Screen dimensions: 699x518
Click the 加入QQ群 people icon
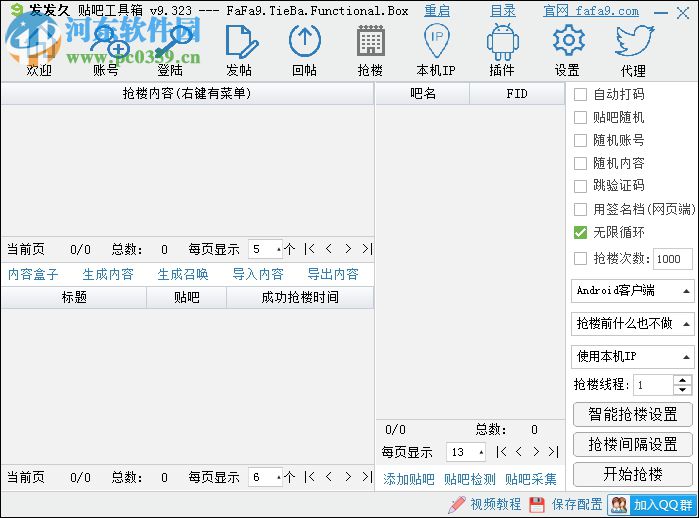619,505
